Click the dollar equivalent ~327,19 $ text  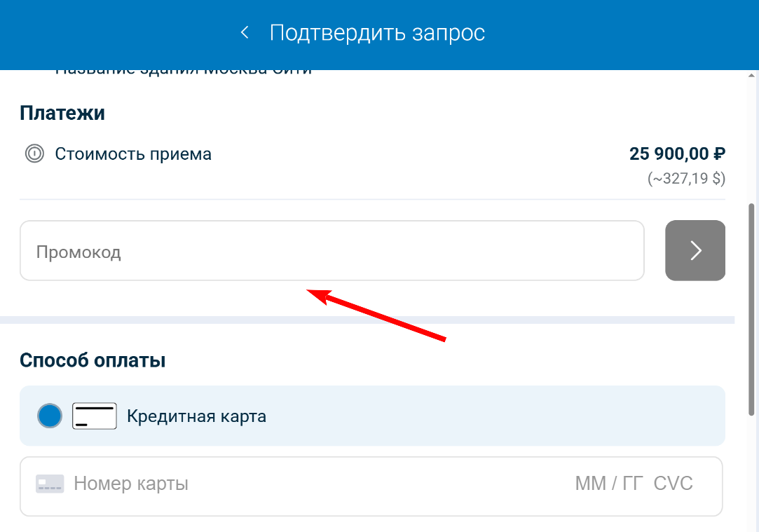(x=686, y=179)
